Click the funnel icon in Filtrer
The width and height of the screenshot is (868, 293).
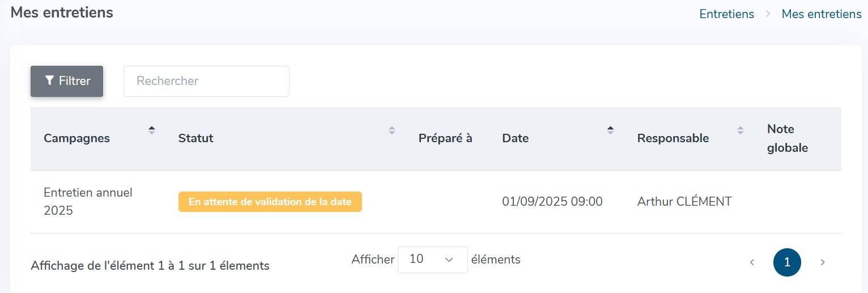[49, 81]
